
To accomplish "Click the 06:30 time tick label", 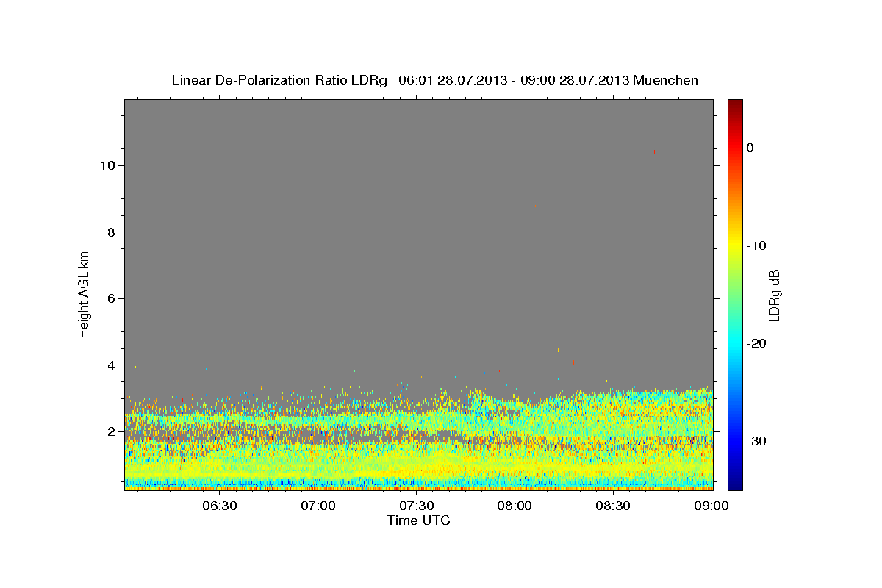I will coord(220,506).
